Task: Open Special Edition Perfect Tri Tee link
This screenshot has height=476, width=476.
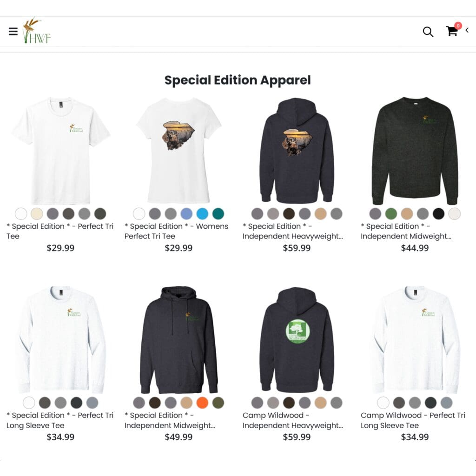Action: [60, 231]
